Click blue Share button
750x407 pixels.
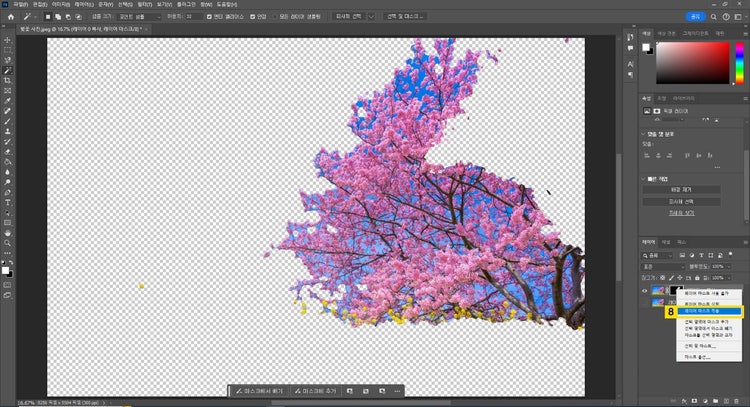[x=695, y=17]
